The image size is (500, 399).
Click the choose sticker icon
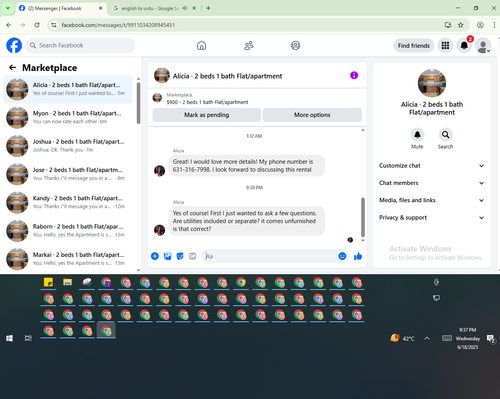click(x=180, y=256)
